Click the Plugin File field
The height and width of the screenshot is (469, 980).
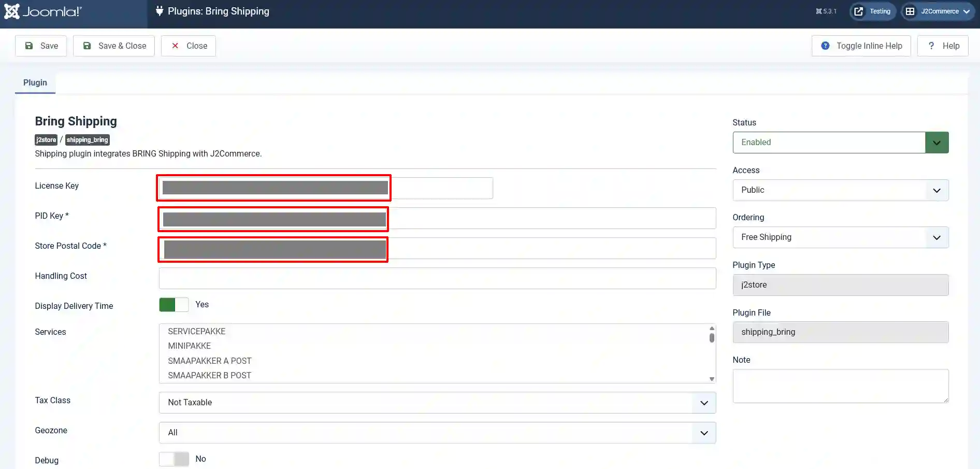[841, 332]
